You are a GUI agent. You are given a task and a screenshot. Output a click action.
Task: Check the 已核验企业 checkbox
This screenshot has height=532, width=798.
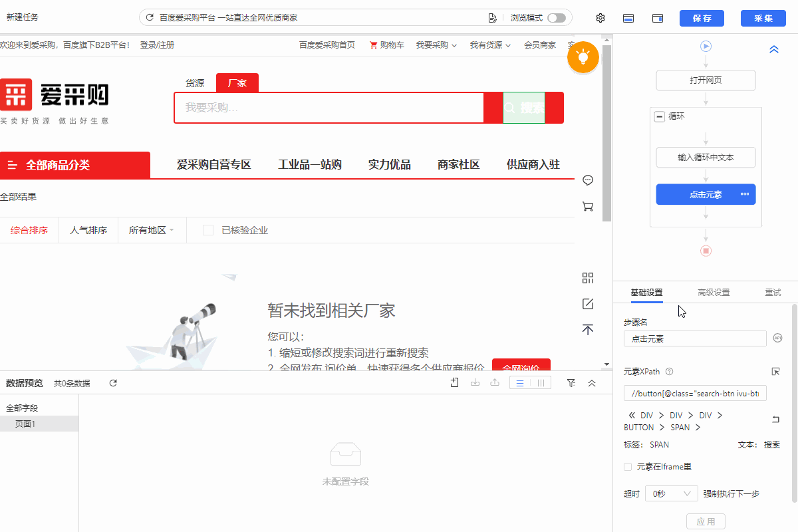208,230
